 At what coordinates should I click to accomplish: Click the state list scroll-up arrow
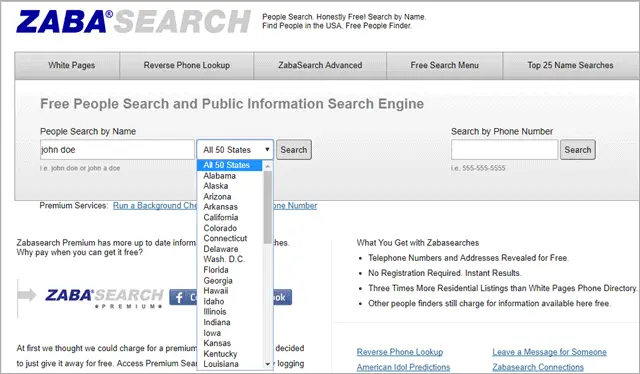pos(268,166)
